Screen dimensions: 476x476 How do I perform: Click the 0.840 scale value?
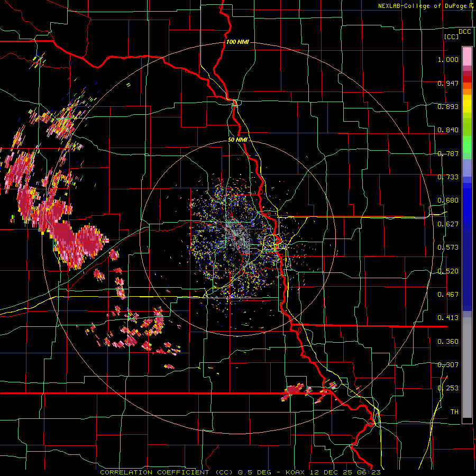448,130
